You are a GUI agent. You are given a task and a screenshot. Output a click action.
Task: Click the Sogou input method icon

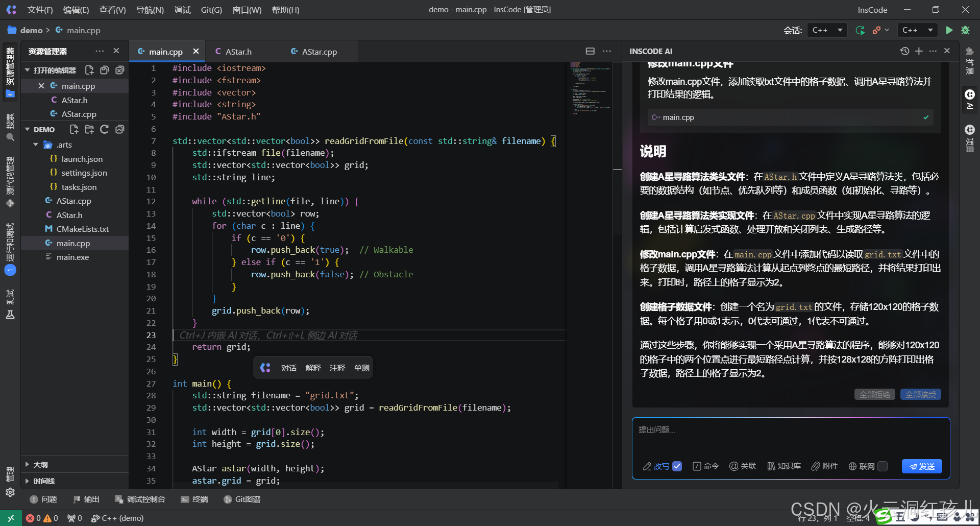pos(884,518)
